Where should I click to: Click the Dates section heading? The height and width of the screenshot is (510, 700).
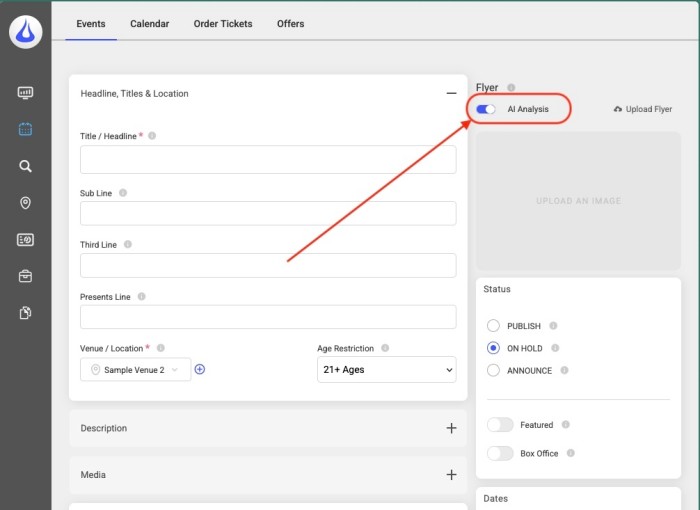[x=496, y=498]
